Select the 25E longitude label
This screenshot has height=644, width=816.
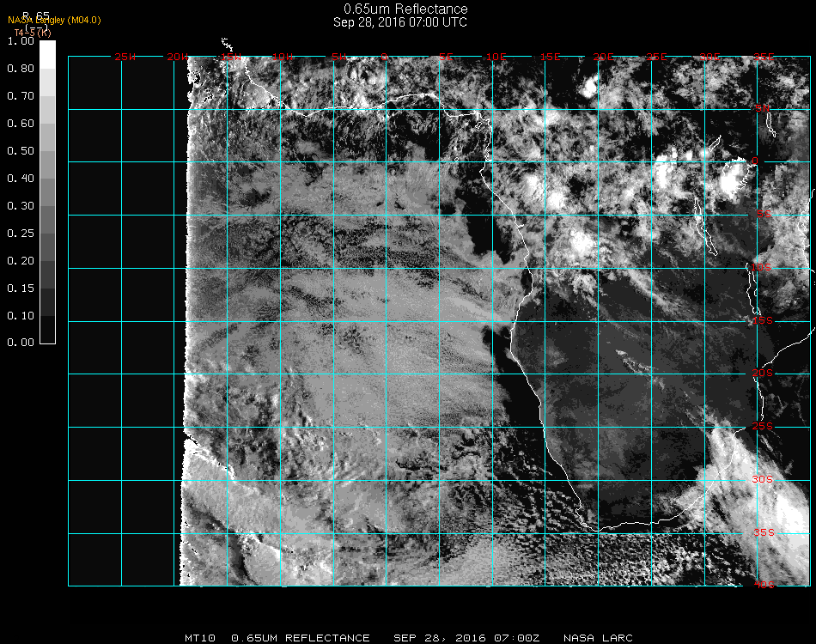point(656,57)
